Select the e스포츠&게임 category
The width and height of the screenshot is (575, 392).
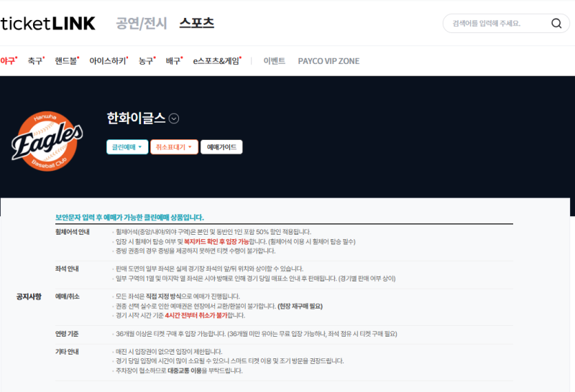[x=217, y=61]
